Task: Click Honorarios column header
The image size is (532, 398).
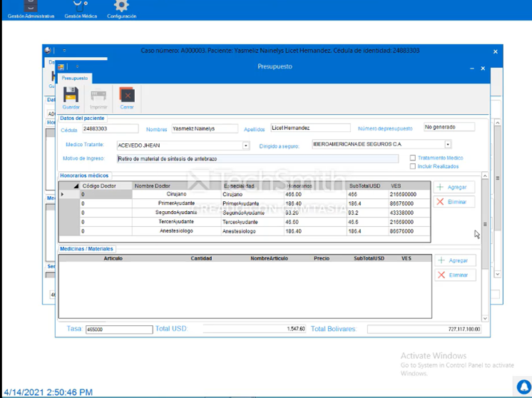Action: 315,185
